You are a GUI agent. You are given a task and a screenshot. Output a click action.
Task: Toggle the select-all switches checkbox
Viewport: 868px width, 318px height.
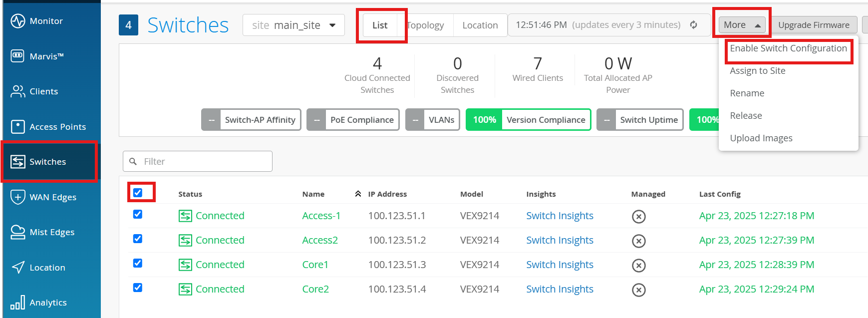tap(138, 193)
